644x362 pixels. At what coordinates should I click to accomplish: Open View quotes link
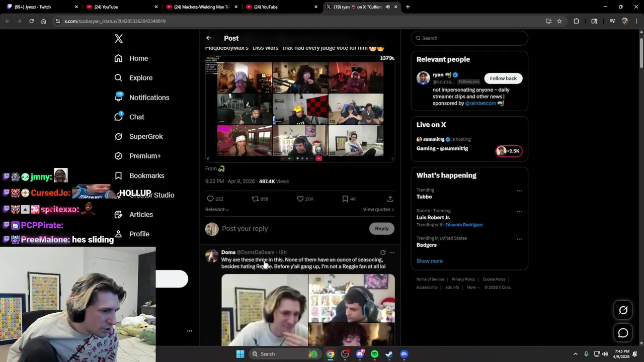[x=378, y=210]
